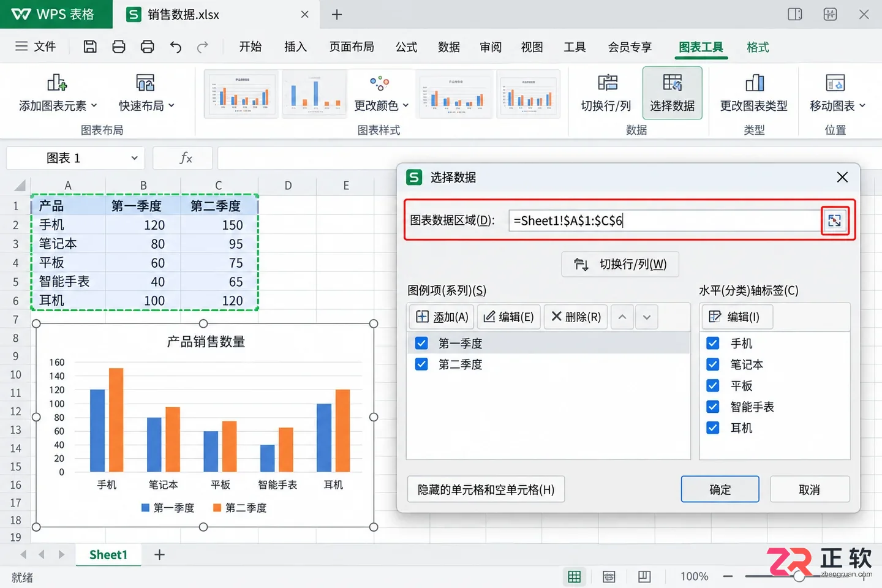Open the 文件 menu

tap(36, 47)
